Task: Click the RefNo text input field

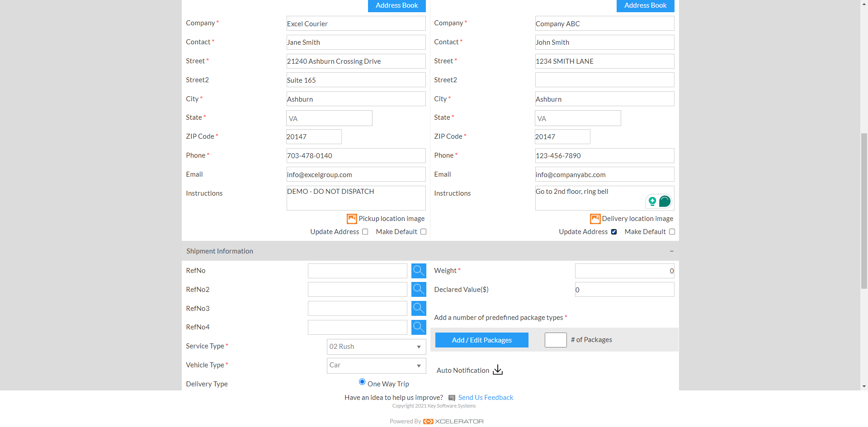Action: 358,271
